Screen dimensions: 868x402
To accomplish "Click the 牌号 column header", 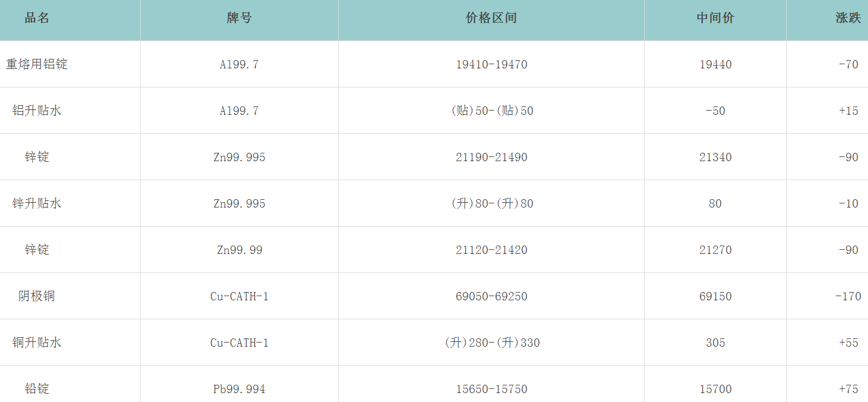I will click(239, 18).
